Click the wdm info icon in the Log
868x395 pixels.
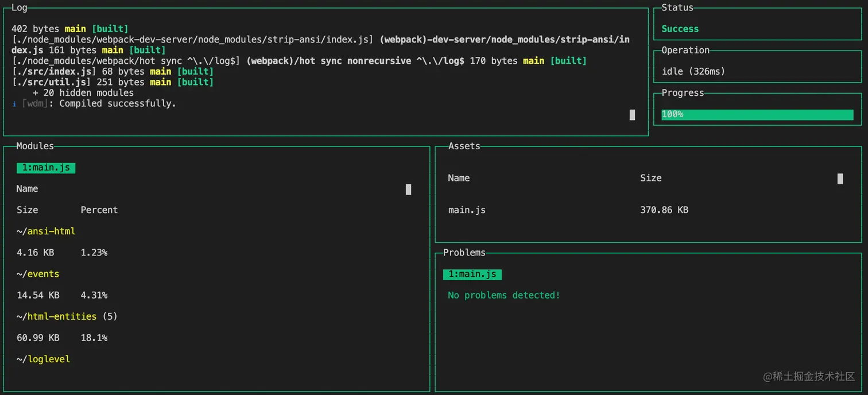click(14, 103)
